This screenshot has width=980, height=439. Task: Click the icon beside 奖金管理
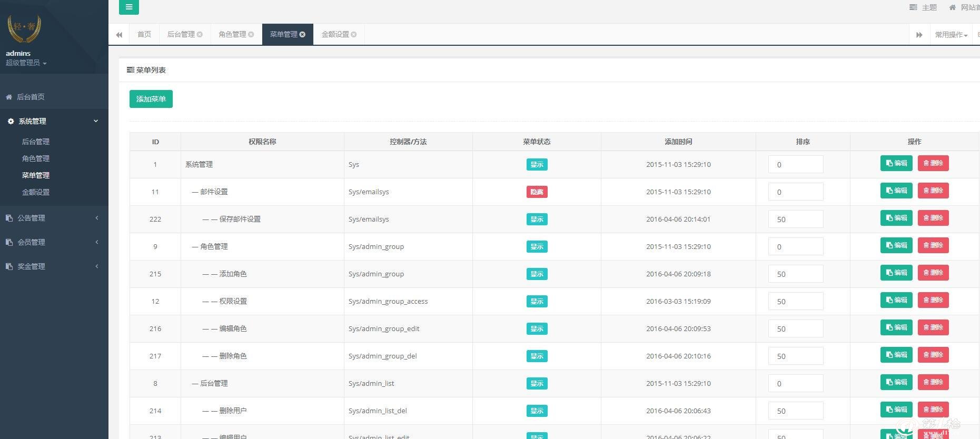(x=9, y=266)
